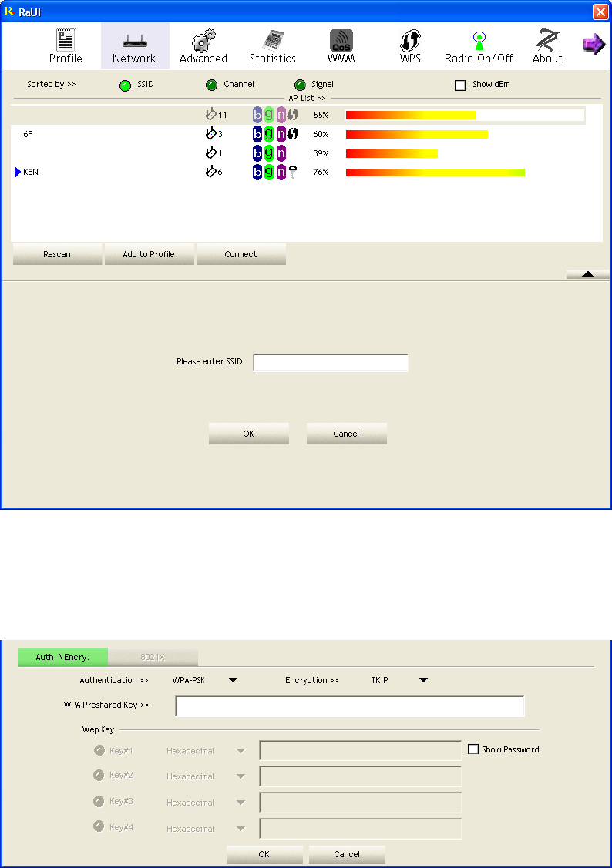612x868 pixels.
Task: Collapse the lower panel with up arrow
Action: (x=588, y=274)
